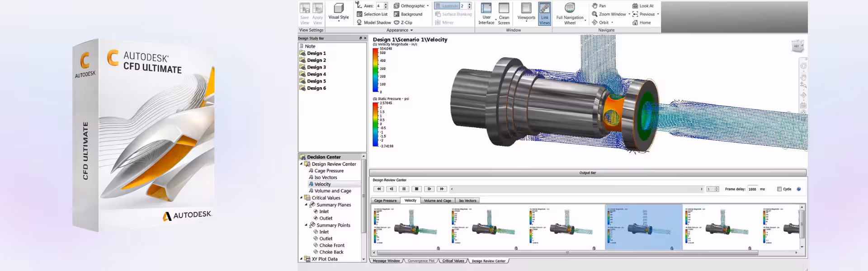The height and width of the screenshot is (271, 868).
Task: Click the View Settings panel label
Action: pyautogui.click(x=311, y=30)
